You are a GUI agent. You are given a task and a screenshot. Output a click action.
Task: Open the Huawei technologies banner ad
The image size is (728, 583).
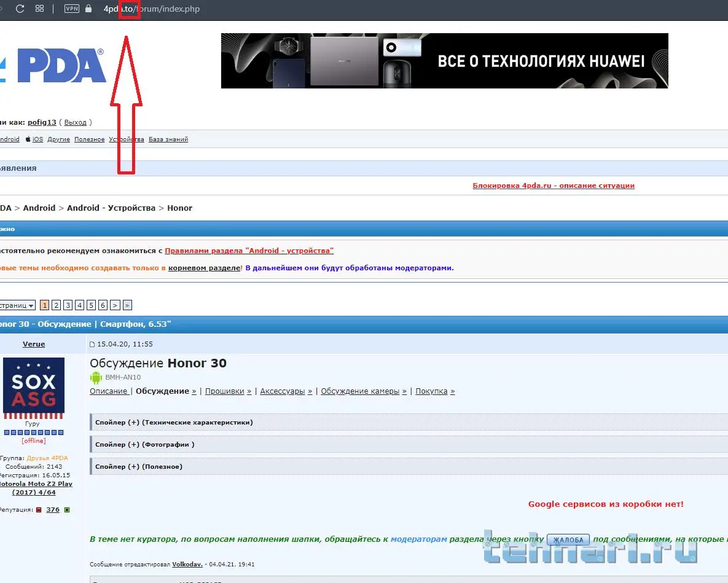pyautogui.click(x=444, y=61)
